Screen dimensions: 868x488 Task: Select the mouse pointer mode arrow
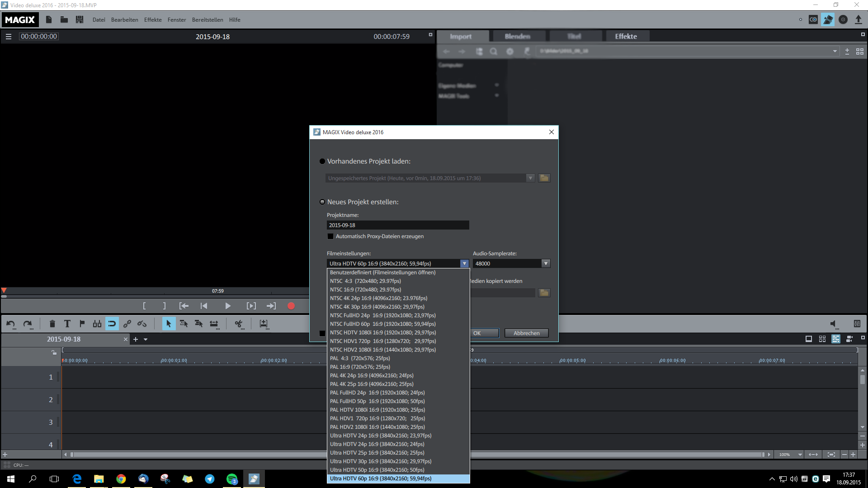(169, 324)
